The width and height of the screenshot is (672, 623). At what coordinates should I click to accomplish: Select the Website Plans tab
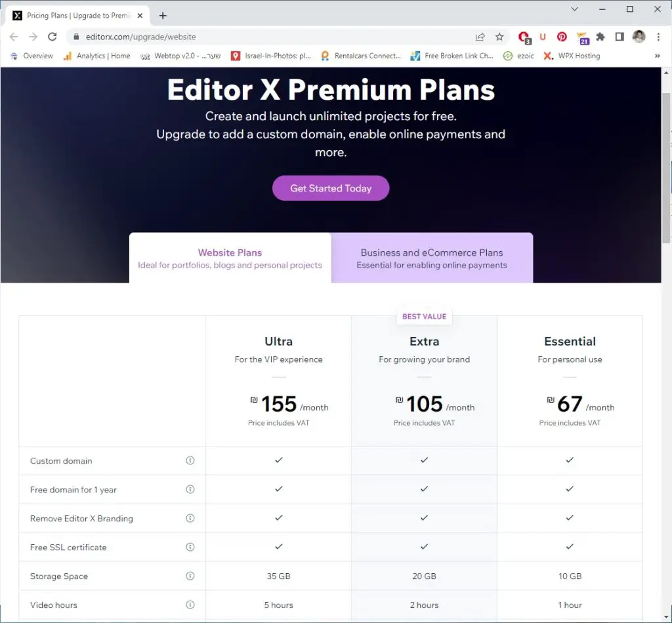pyautogui.click(x=230, y=258)
